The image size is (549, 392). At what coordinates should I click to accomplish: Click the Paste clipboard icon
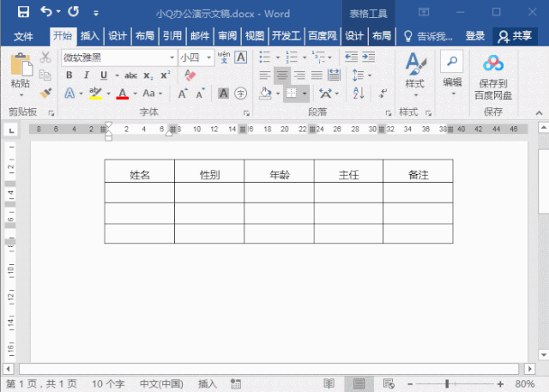pyautogui.click(x=21, y=64)
